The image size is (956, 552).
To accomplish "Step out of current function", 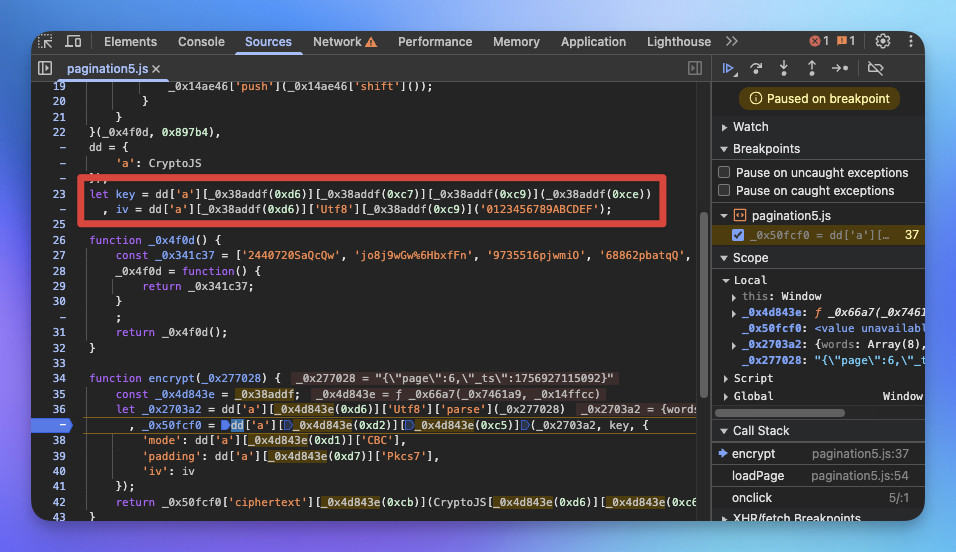I will (812, 68).
